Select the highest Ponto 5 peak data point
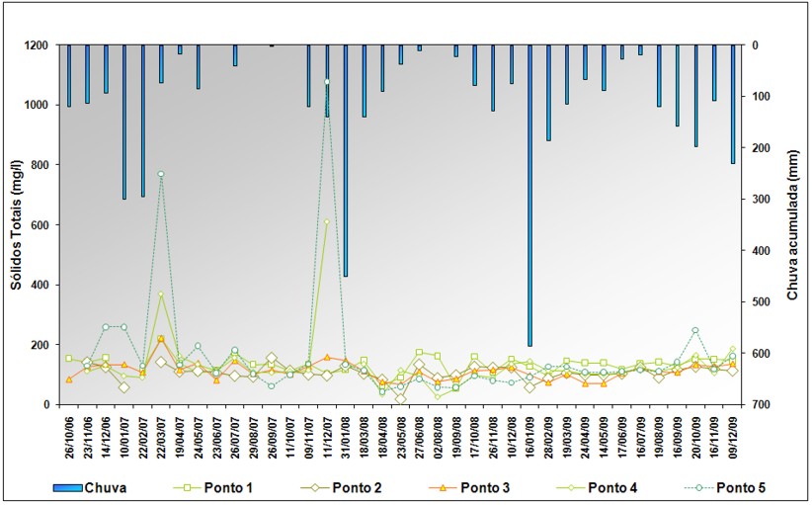The width and height of the screenshot is (812, 505). coord(327,82)
